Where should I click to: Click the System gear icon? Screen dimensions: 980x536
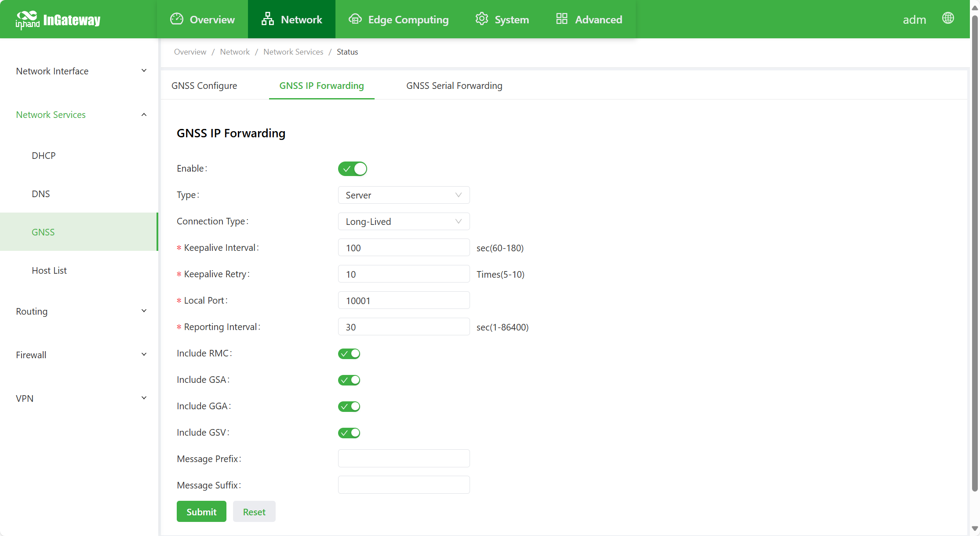pos(481,19)
